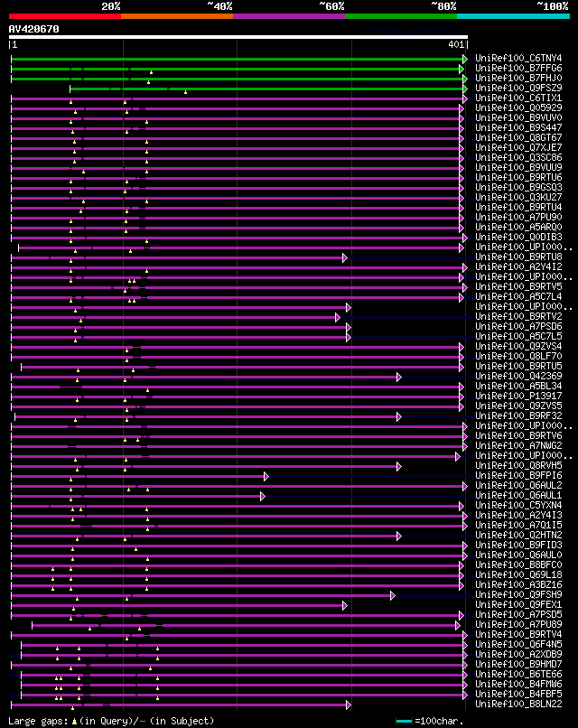Image resolution: width=578 pixels, height=728 pixels.
Task: Click the UniRef100_A5ARQ0 label
Action: 518,227
